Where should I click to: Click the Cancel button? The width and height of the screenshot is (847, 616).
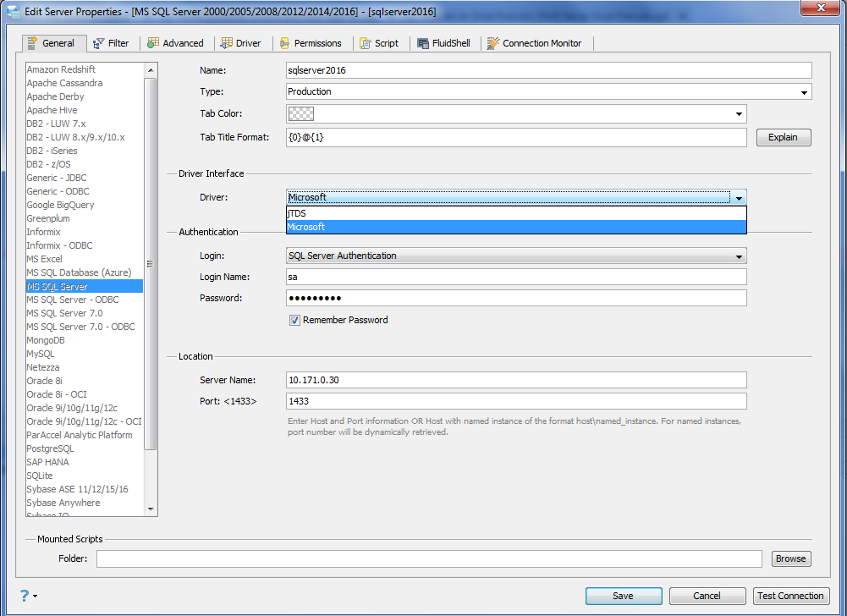[707, 596]
